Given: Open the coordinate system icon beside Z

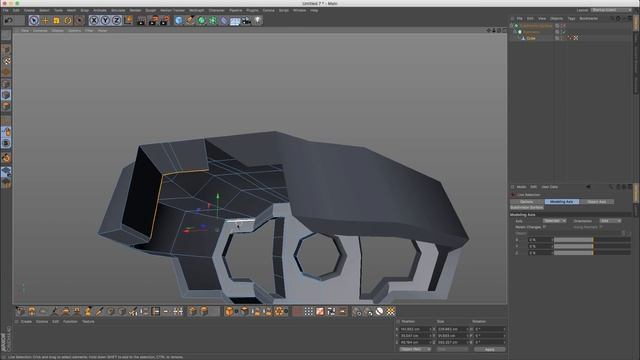Looking at the screenshot, I should (128, 20).
